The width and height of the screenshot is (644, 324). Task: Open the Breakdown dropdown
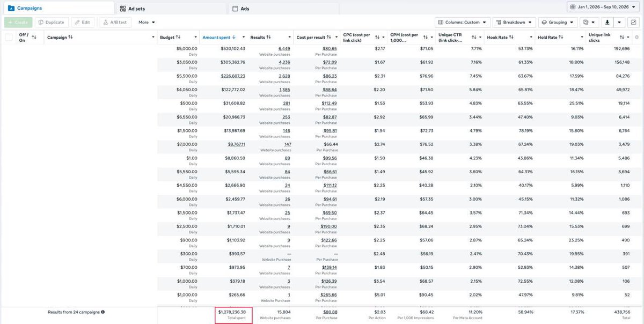tap(514, 23)
